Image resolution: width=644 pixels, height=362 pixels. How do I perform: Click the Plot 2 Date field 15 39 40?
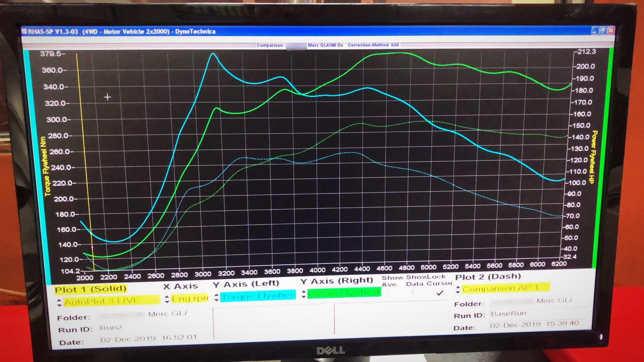pos(537,324)
